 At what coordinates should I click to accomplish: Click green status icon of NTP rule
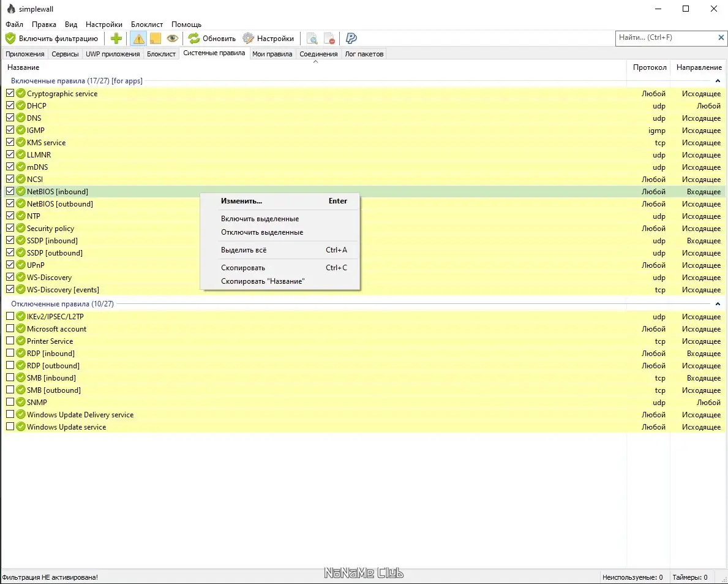pyautogui.click(x=20, y=216)
